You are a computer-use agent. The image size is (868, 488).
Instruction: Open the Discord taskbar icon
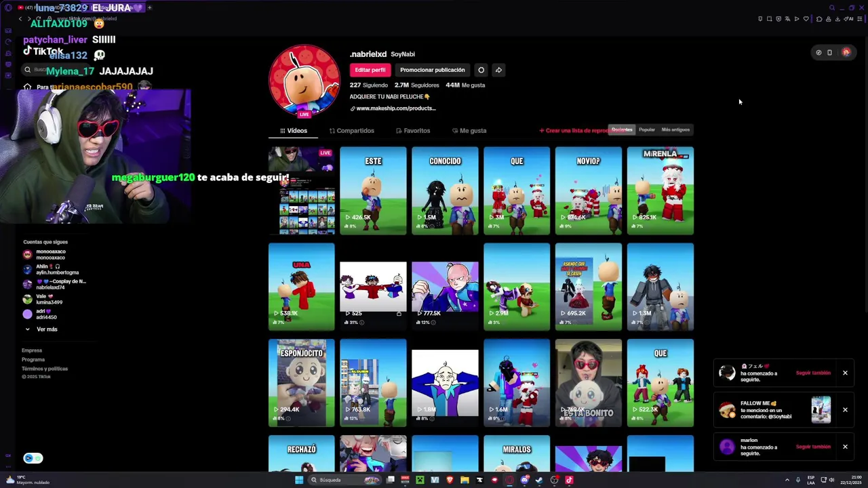coord(525,480)
